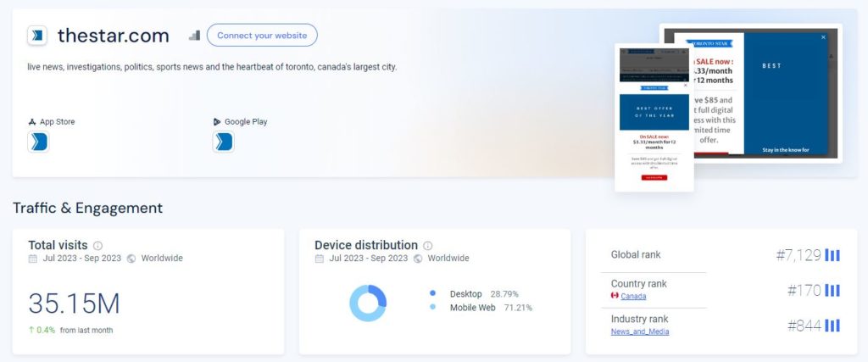Image resolution: width=868 pixels, height=362 pixels.
Task: Click the calendar icon under Device distribution
Action: point(319,259)
